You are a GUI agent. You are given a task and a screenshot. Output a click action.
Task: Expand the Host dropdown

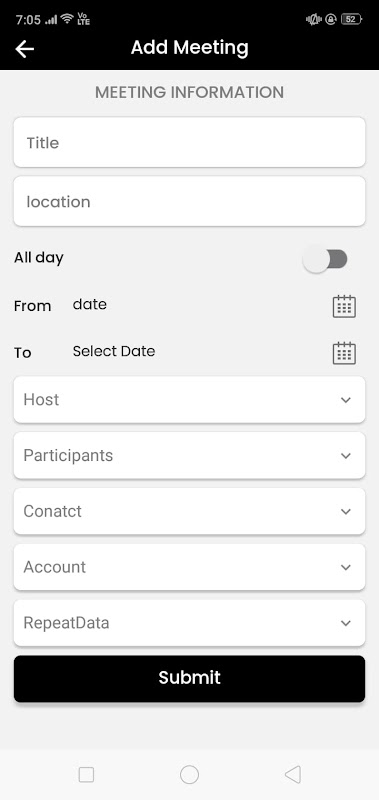pyautogui.click(x=189, y=399)
